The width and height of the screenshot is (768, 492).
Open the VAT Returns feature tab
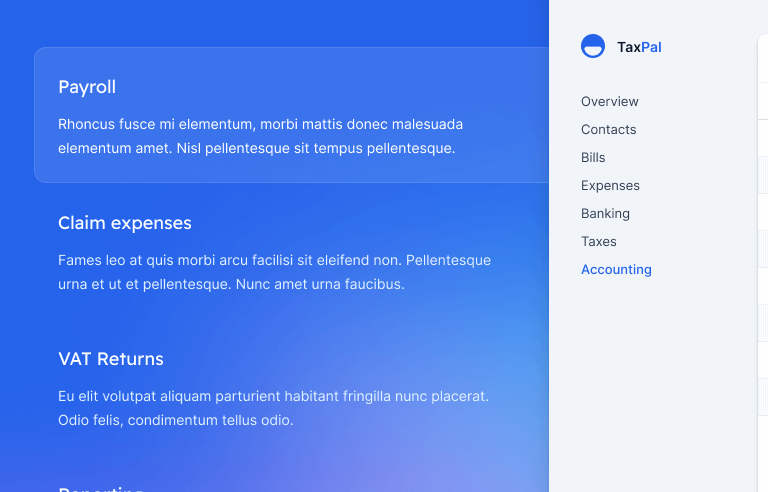click(111, 359)
